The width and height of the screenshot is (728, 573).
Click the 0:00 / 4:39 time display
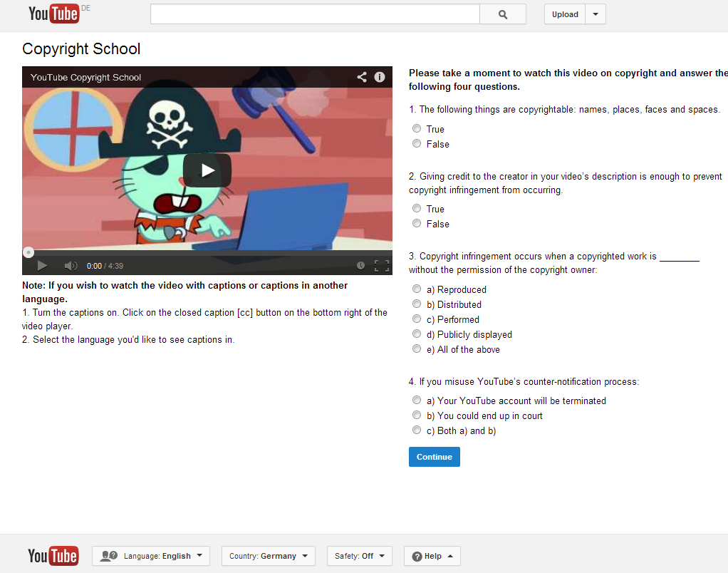pos(105,266)
